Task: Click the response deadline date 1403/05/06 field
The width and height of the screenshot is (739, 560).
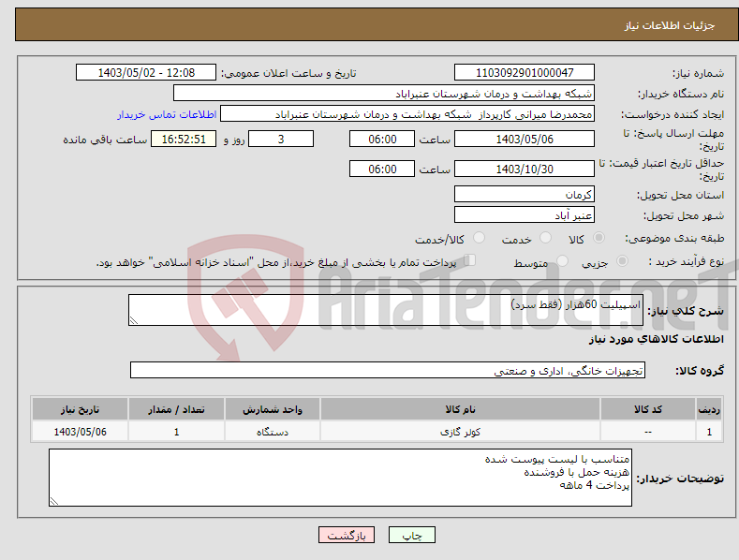Action: 525,139
